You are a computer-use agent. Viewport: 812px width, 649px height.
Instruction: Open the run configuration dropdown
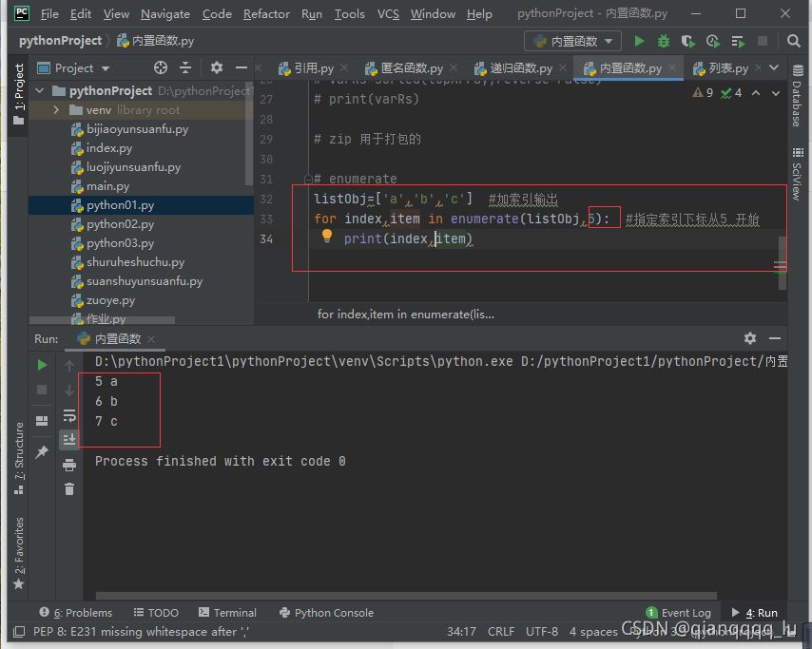[572, 41]
